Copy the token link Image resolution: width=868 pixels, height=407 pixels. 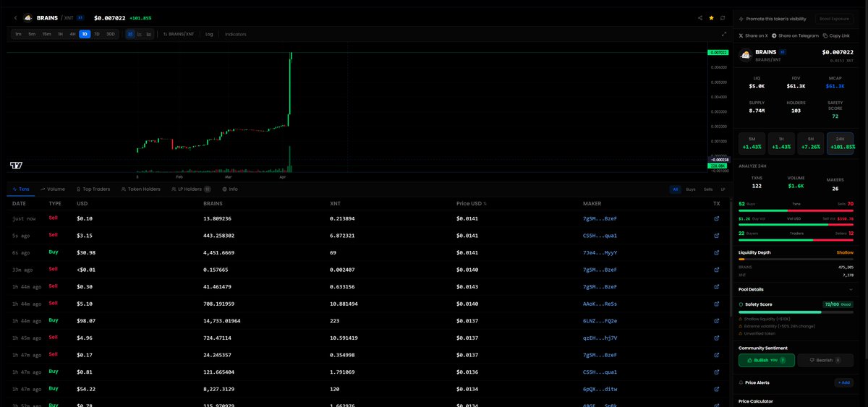click(835, 35)
